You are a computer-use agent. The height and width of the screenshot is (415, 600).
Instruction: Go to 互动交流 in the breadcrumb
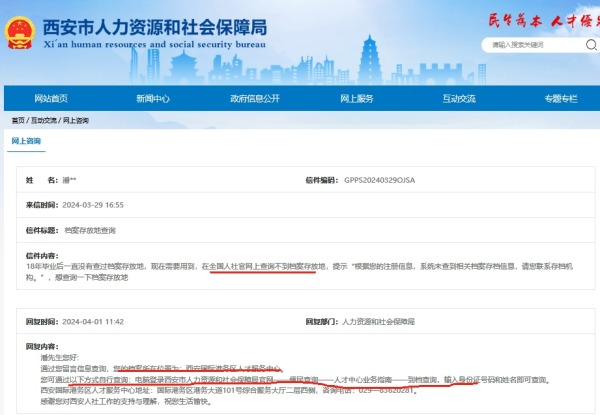[x=44, y=120]
